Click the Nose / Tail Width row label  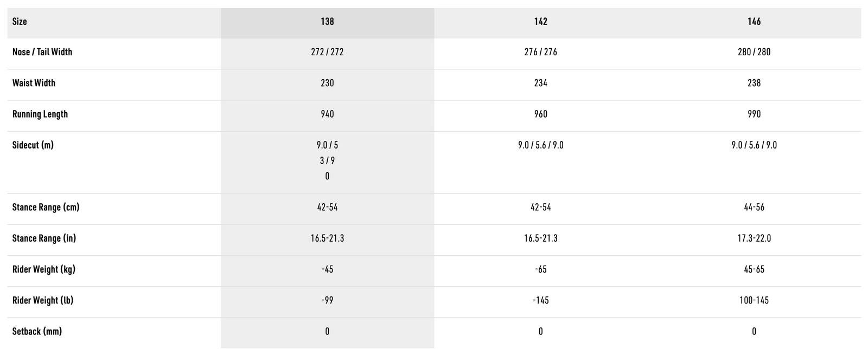(42, 52)
